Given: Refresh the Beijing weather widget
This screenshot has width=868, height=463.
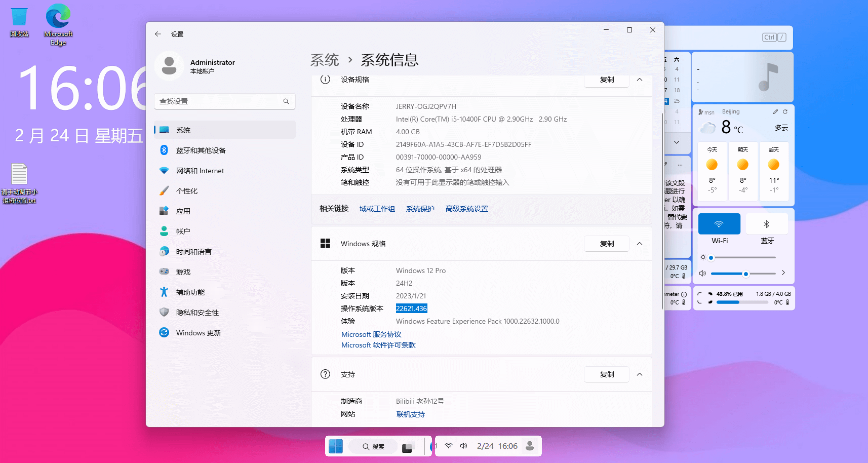Looking at the screenshot, I should click(x=785, y=111).
